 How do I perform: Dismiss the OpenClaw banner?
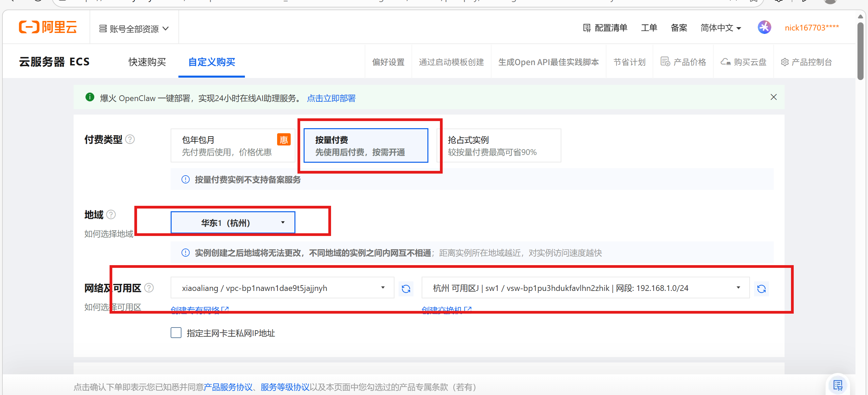coord(773,97)
